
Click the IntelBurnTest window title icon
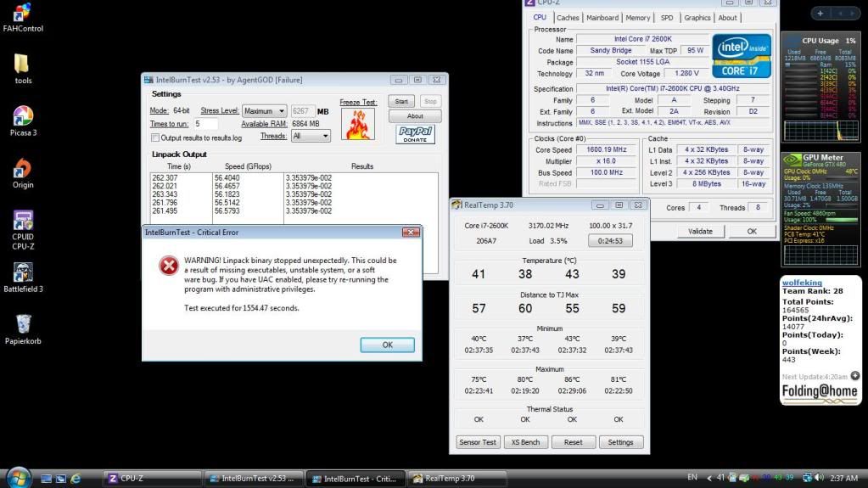pyautogui.click(x=148, y=80)
